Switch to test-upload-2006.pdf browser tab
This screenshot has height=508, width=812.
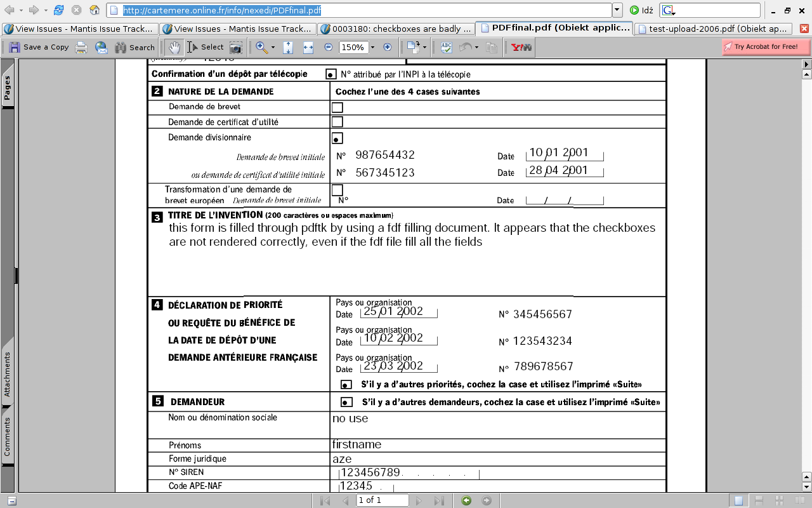(x=713, y=29)
